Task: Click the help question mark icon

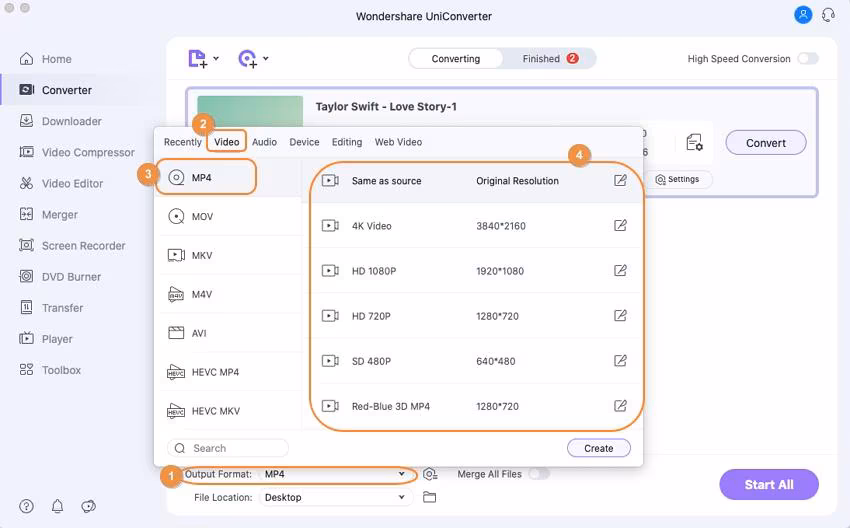Action: [26, 506]
